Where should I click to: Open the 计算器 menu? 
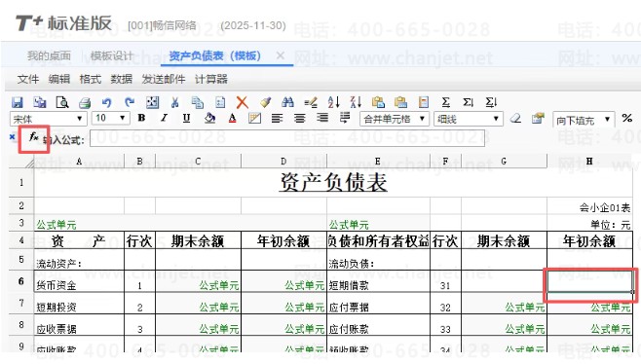211,79
